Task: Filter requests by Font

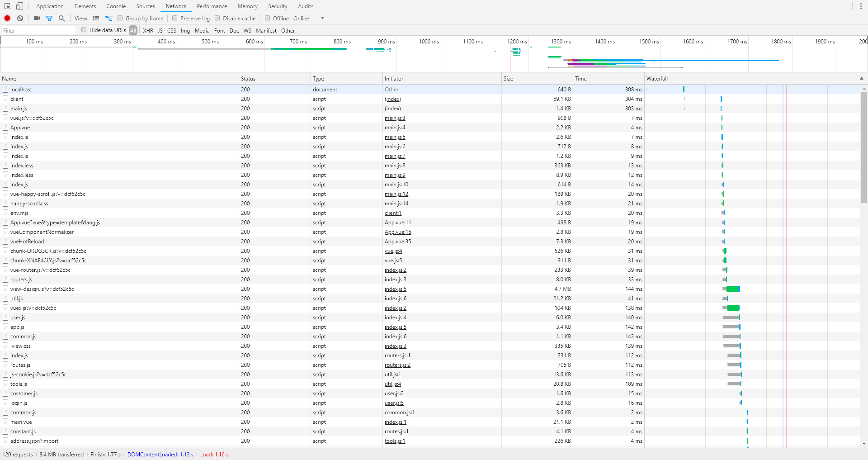Action: click(220, 31)
